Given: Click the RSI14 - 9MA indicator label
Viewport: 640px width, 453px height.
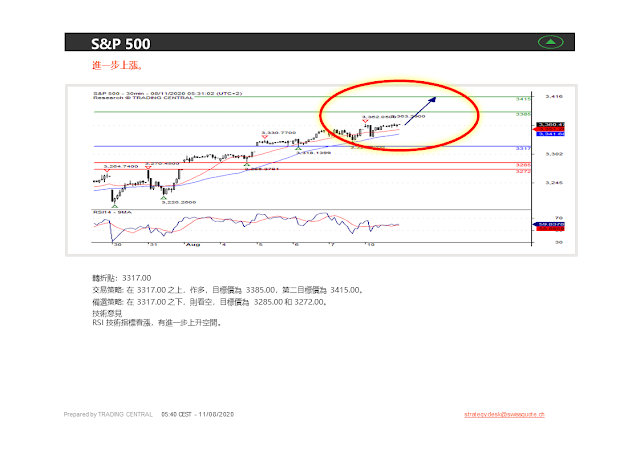Looking at the screenshot, I should pos(112,212).
